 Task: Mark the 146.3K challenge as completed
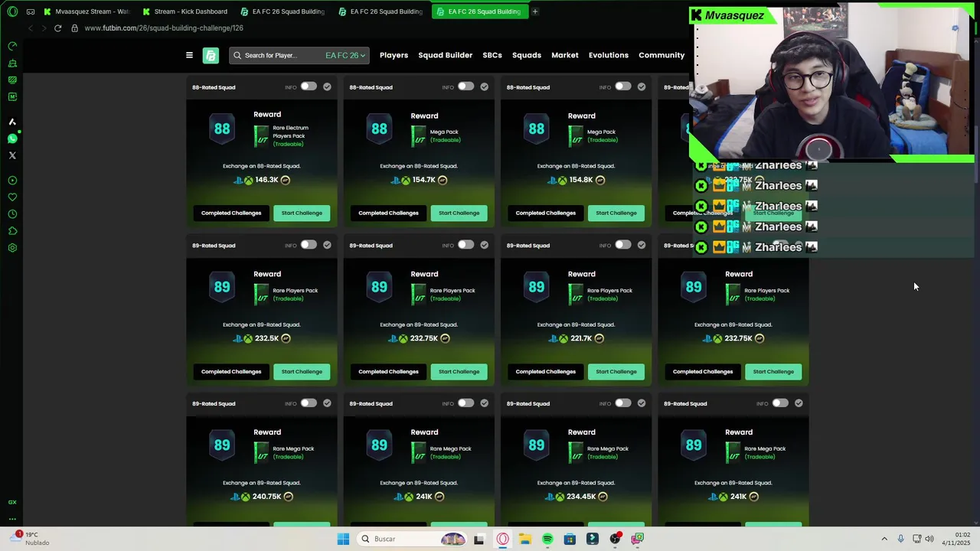(x=327, y=86)
